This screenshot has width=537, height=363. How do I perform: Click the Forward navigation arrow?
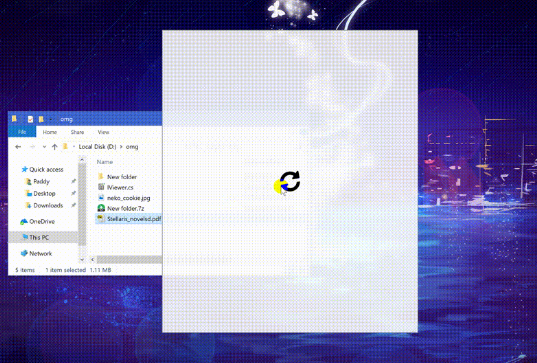(33, 147)
